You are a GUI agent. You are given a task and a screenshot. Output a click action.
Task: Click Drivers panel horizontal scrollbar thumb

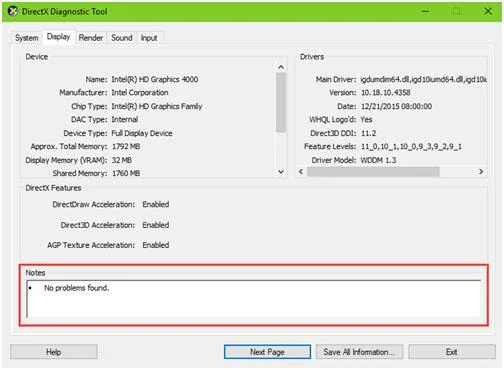(373, 172)
